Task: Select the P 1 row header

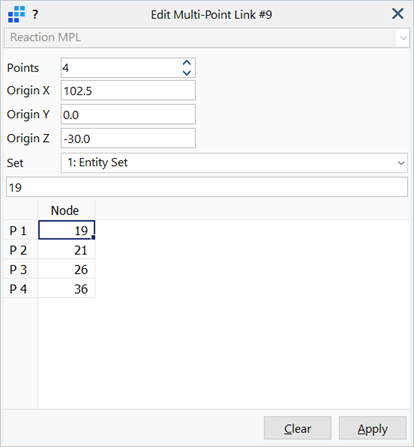Action: [x=21, y=230]
